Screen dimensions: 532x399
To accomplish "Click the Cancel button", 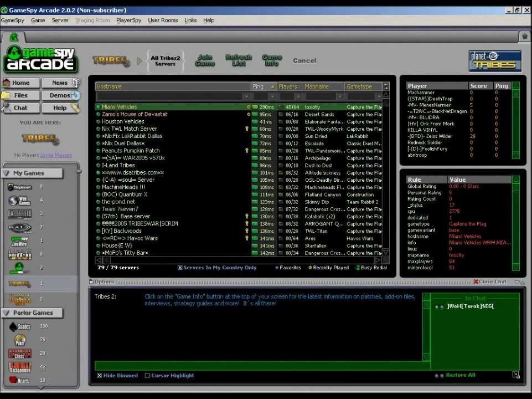I will point(304,61).
